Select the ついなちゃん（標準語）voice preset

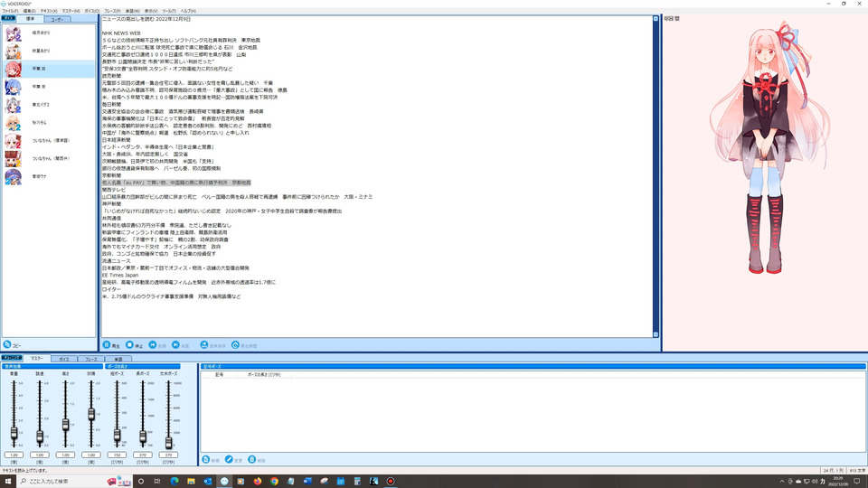coord(49,141)
